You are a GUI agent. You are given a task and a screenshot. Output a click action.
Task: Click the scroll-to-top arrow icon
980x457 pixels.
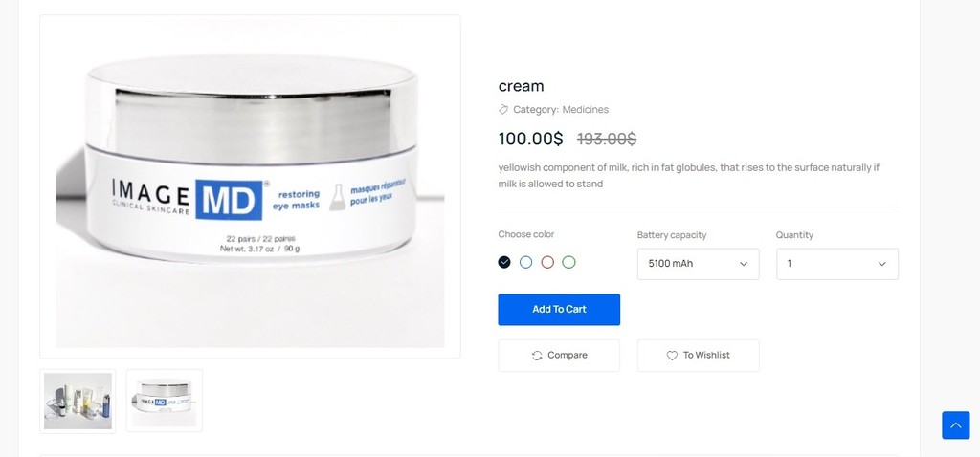click(956, 425)
